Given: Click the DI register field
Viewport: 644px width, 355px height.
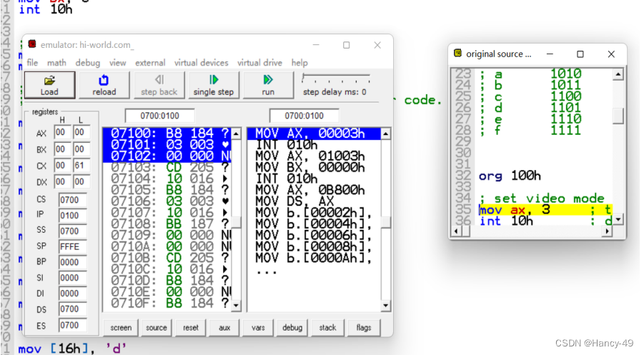Looking at the screenshot, I should (x=73, y=294).
